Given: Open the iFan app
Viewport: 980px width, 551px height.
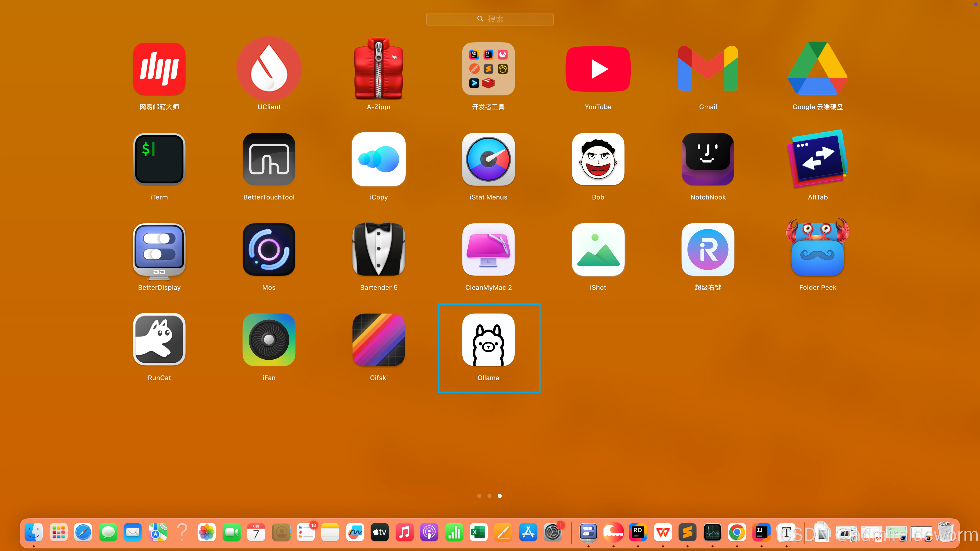Looking at the screenshot, I should tap(269, 340).
